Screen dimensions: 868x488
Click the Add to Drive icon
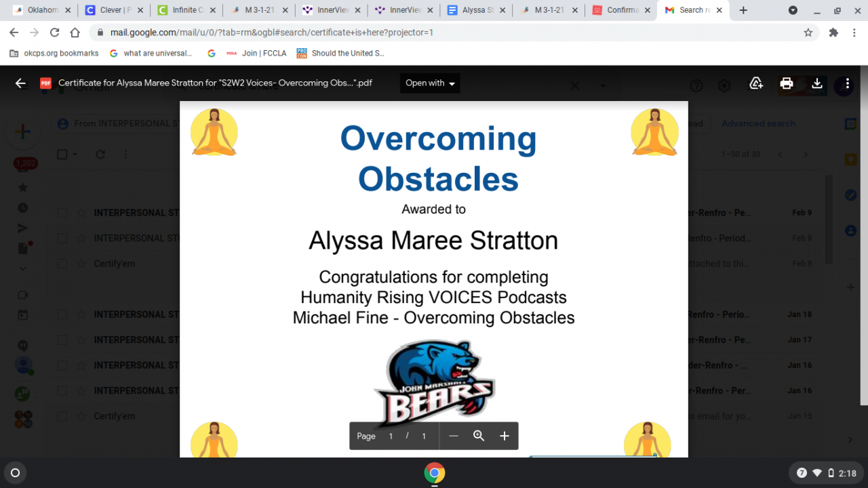(756, 83)
